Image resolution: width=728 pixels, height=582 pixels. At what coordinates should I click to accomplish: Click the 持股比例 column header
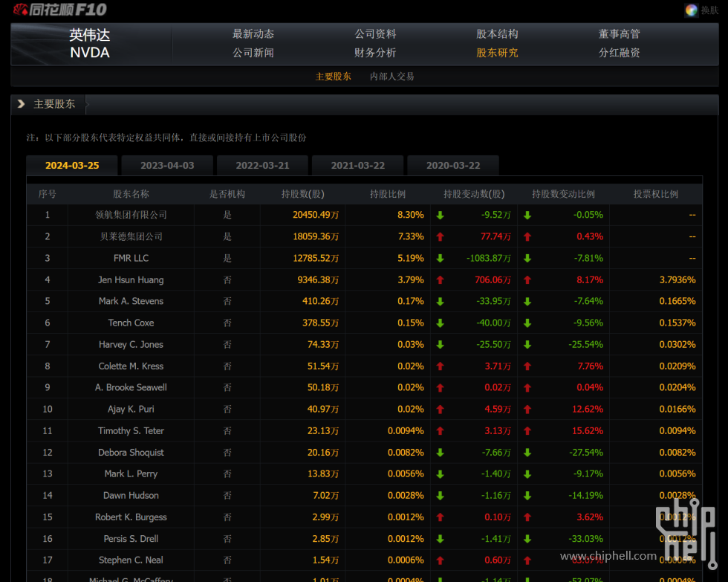tap(388, 194)
